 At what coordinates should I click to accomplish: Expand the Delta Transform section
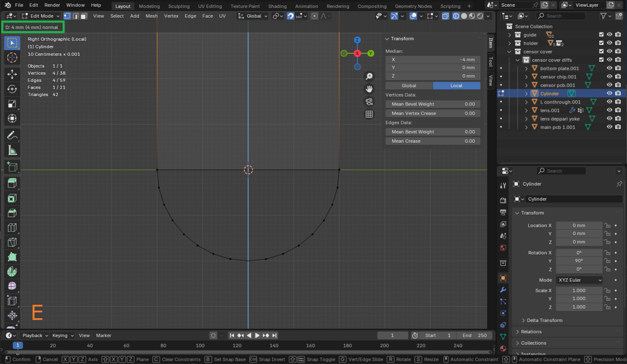[x=545, y=320]
